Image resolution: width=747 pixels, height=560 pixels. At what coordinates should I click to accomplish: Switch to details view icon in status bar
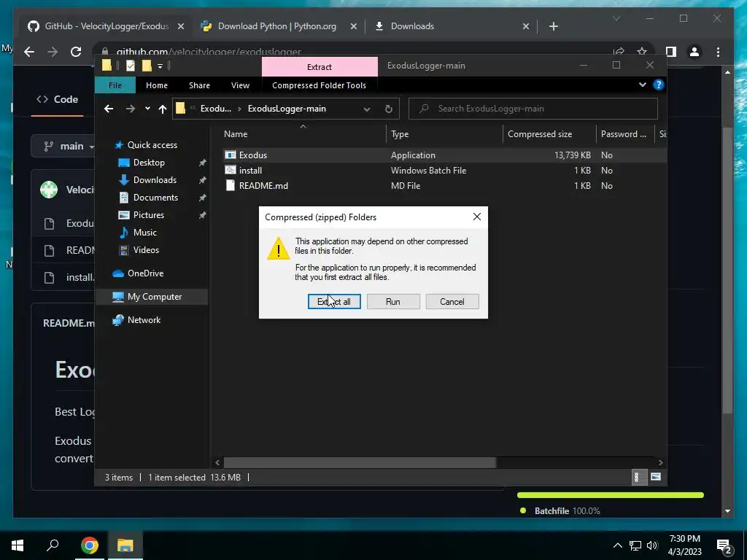[638, 477]
